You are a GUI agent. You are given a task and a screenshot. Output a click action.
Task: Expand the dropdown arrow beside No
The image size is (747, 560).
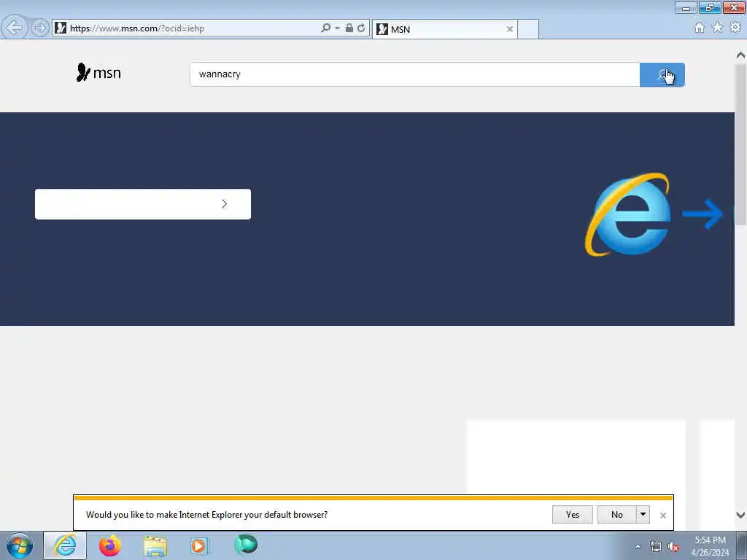[x=643, y=515]
